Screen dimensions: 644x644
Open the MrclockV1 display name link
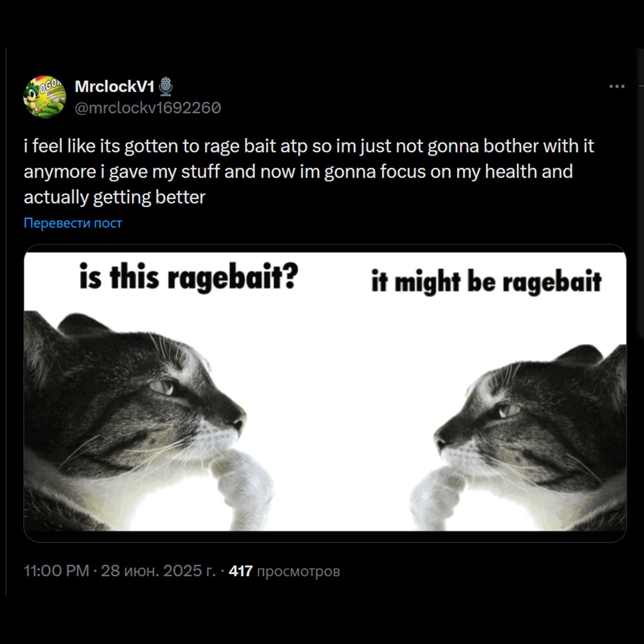[114, 86]
